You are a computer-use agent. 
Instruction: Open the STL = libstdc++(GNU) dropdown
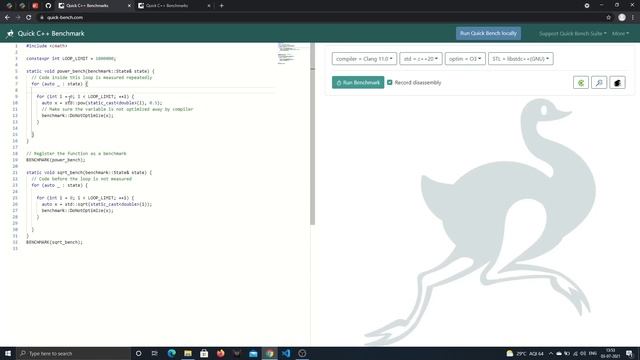pos(520,59)
